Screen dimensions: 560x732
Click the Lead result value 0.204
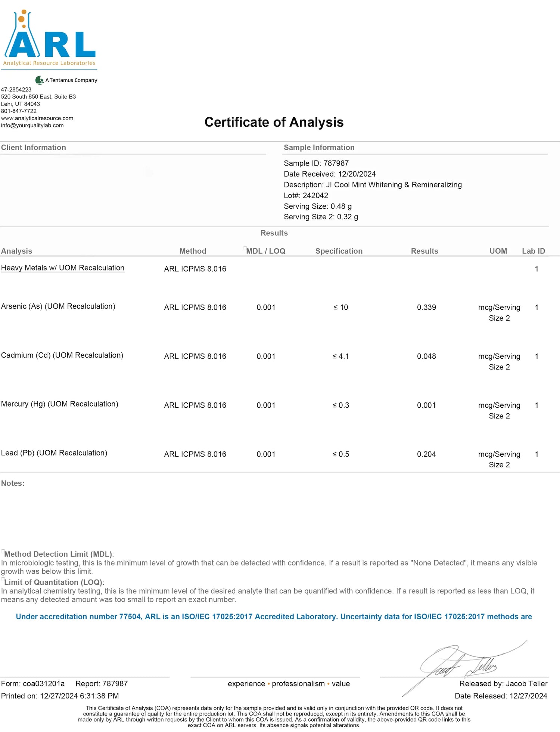pos(426,454)
